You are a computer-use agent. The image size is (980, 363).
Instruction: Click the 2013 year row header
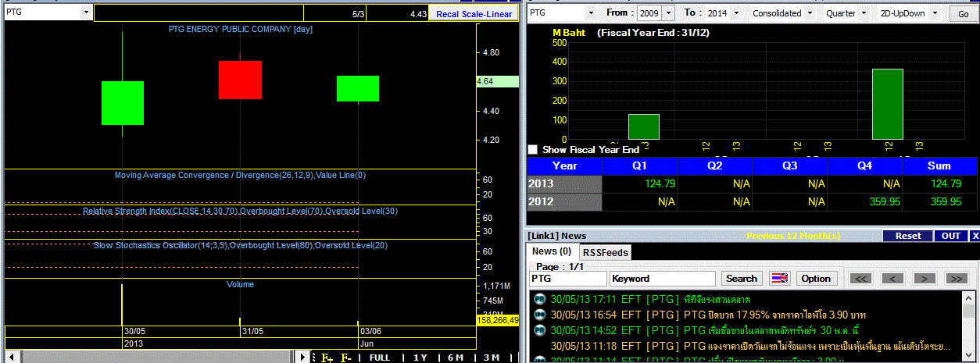564,183
